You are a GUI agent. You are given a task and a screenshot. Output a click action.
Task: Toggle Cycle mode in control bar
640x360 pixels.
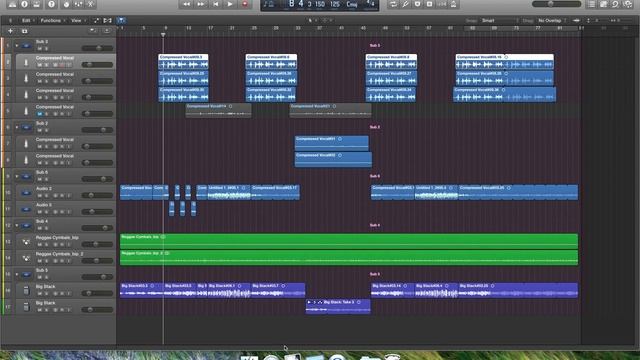click(393, 4)
